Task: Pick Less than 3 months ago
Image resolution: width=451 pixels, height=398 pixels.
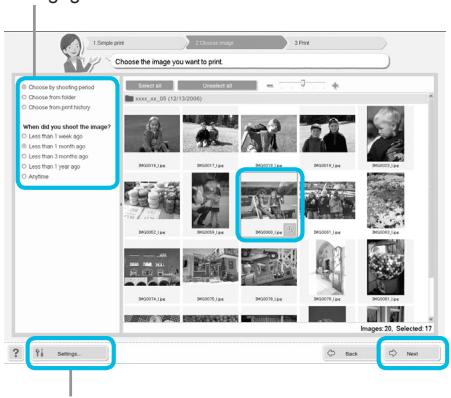Action: tap(55, 156)
